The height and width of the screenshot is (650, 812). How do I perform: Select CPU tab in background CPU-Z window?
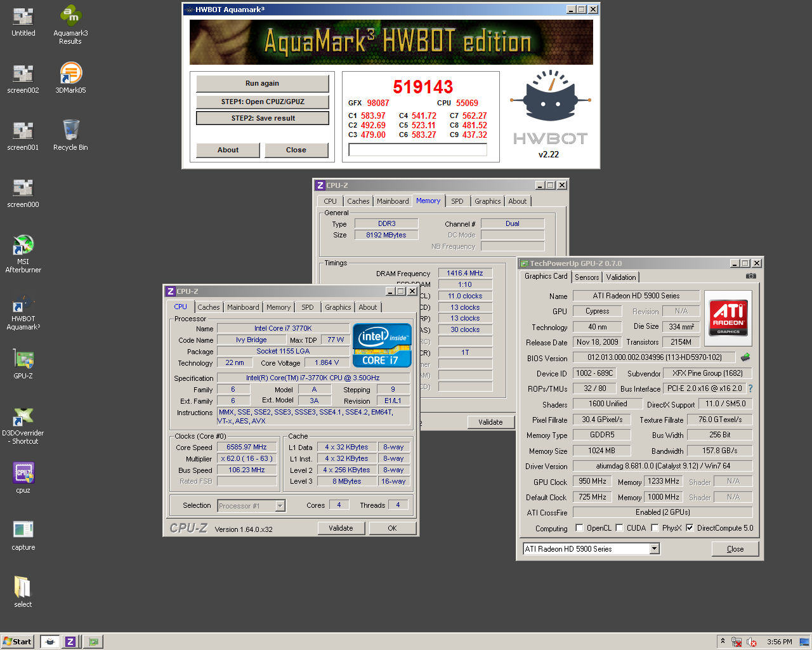point(331,201)
